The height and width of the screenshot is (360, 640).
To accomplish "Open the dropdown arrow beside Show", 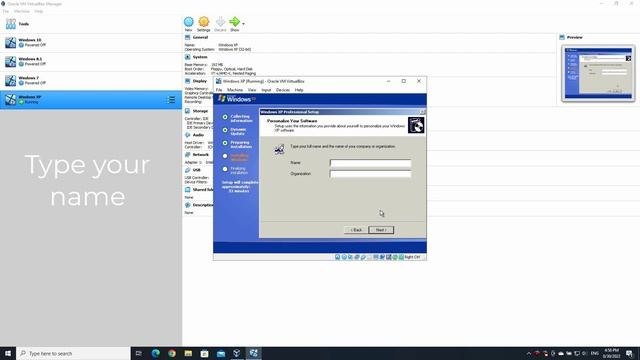I will tap(244, 24).
